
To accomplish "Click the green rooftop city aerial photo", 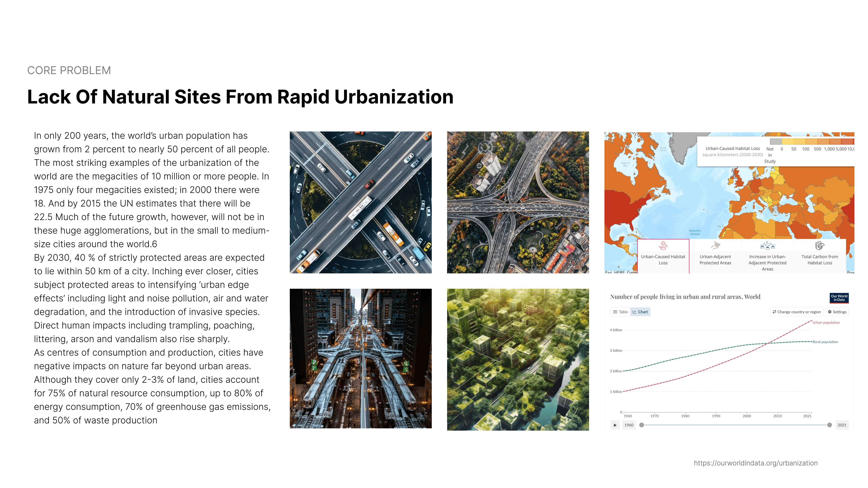I will 518,359.
